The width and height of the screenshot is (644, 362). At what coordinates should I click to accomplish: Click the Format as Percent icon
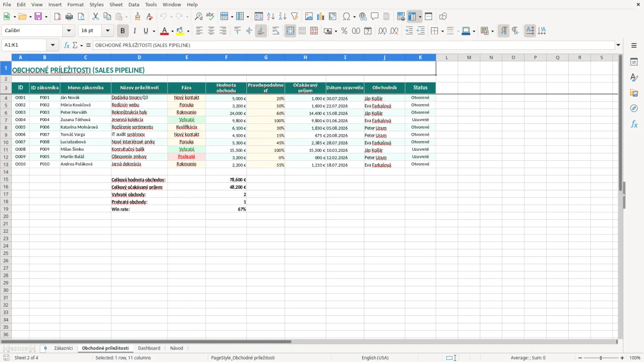coord(345,31)
